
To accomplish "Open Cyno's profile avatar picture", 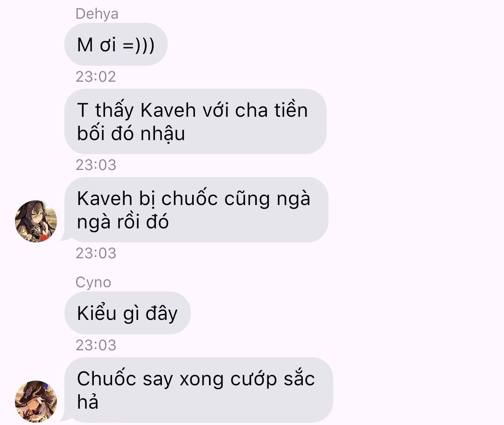I will coord(36,401).
